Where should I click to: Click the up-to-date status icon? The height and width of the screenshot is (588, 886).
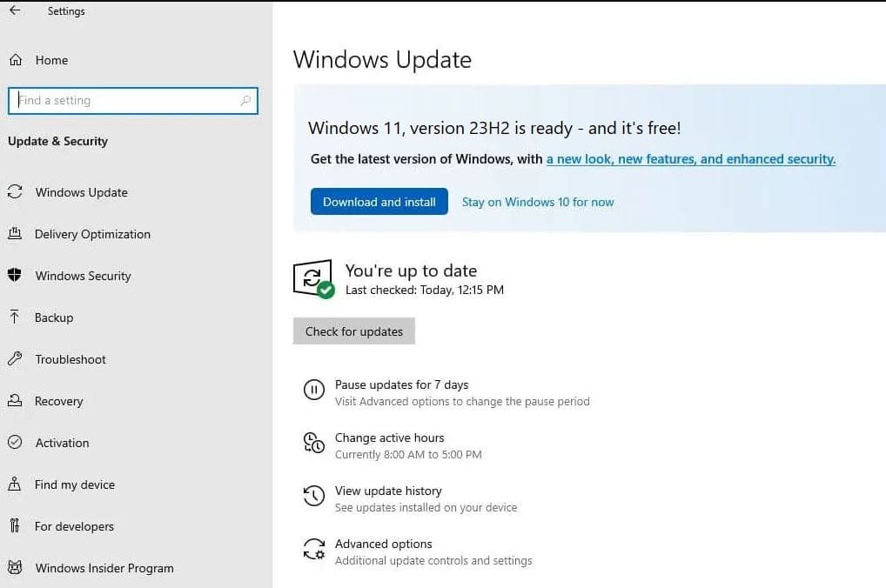tap(313, 279)
